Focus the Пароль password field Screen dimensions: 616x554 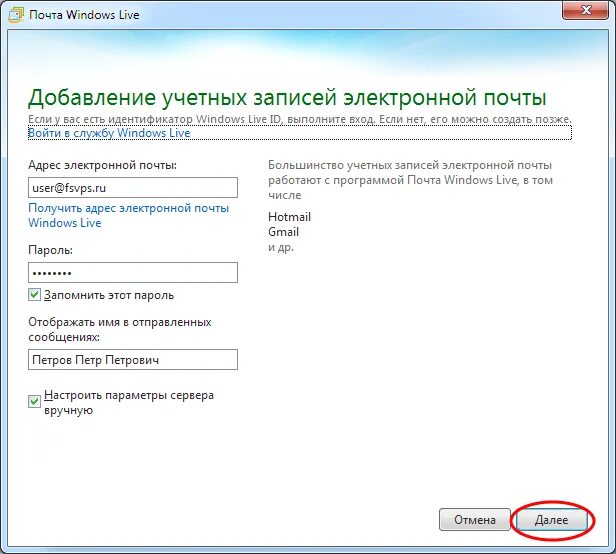click(x=133, y=272)
